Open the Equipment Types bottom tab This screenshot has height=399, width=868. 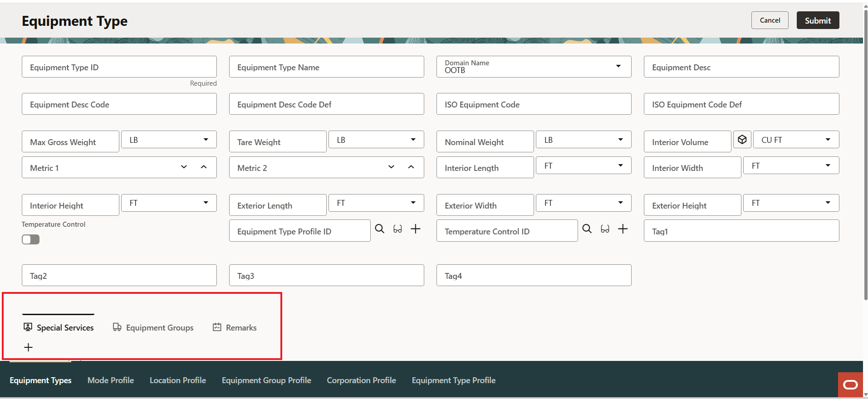pyautogui.click(x=40, y=380)
